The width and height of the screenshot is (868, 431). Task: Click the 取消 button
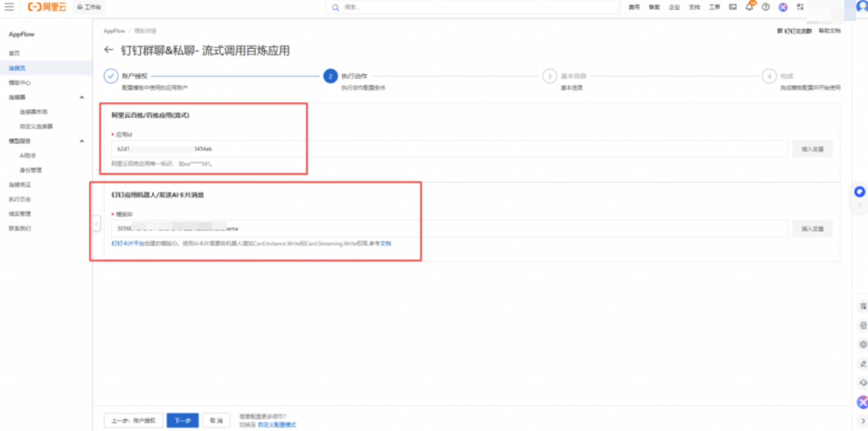[216, 420]
